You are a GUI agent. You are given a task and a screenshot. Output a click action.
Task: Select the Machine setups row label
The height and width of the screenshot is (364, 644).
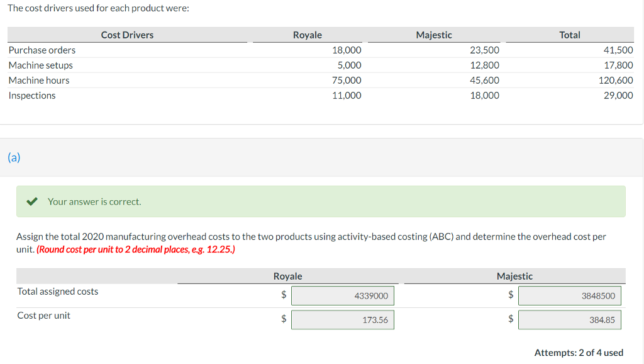point(41,65)
